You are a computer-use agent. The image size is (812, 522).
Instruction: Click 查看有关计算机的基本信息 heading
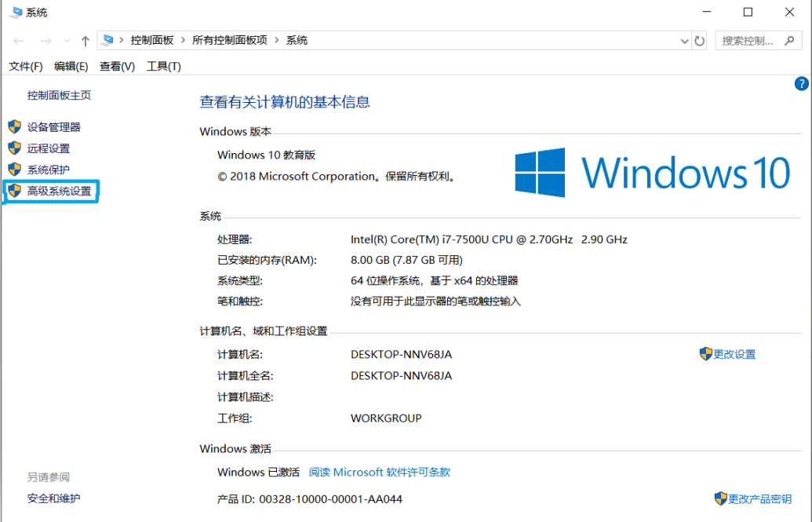click(285, 102)
